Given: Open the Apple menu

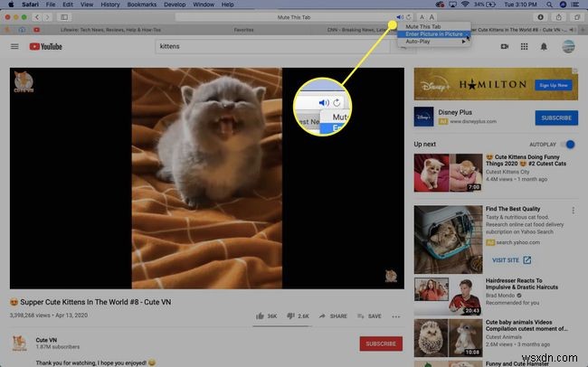Looking at the screenshot, I should [x=11, y=5].
